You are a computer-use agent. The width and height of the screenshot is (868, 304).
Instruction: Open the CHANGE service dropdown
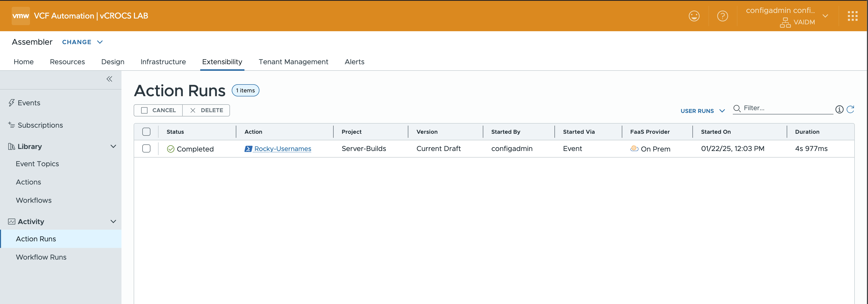point(82,42)
